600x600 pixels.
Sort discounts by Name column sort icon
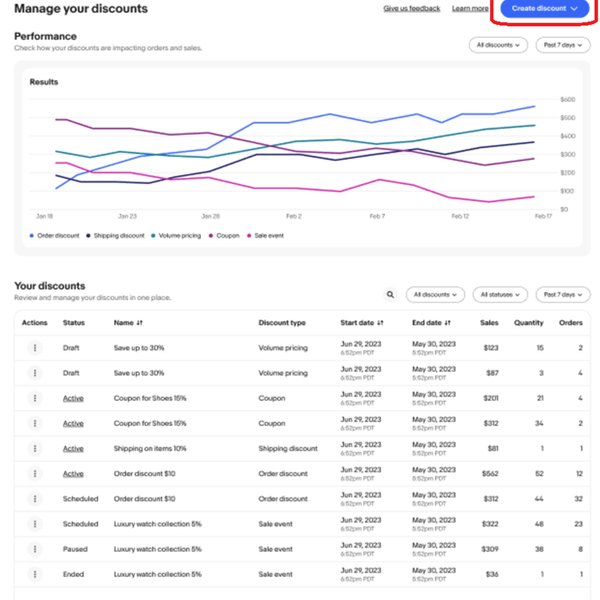pyautogui.click(x=140, y=323)
